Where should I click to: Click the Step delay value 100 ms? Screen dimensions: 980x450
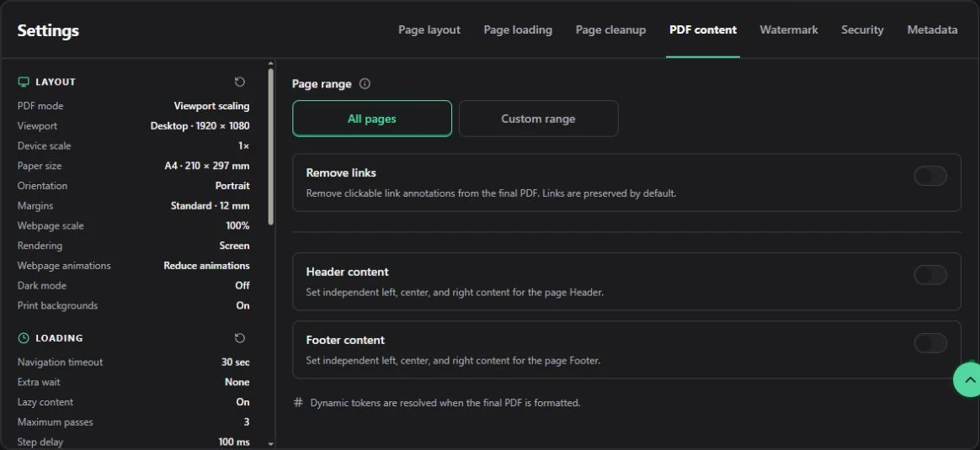coord(234,442)
